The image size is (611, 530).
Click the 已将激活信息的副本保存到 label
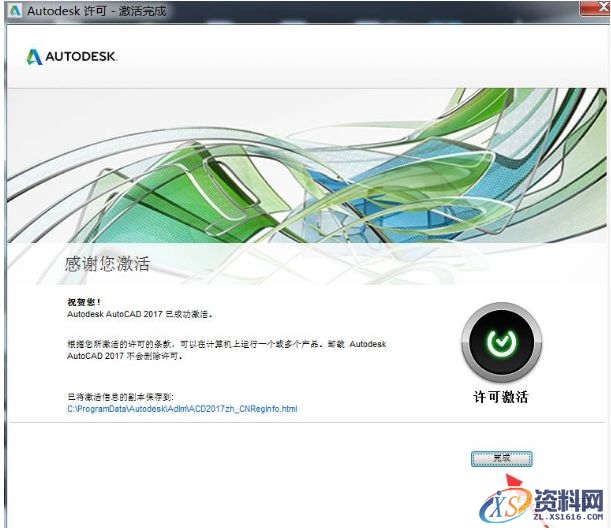click(x=120, y=397)
